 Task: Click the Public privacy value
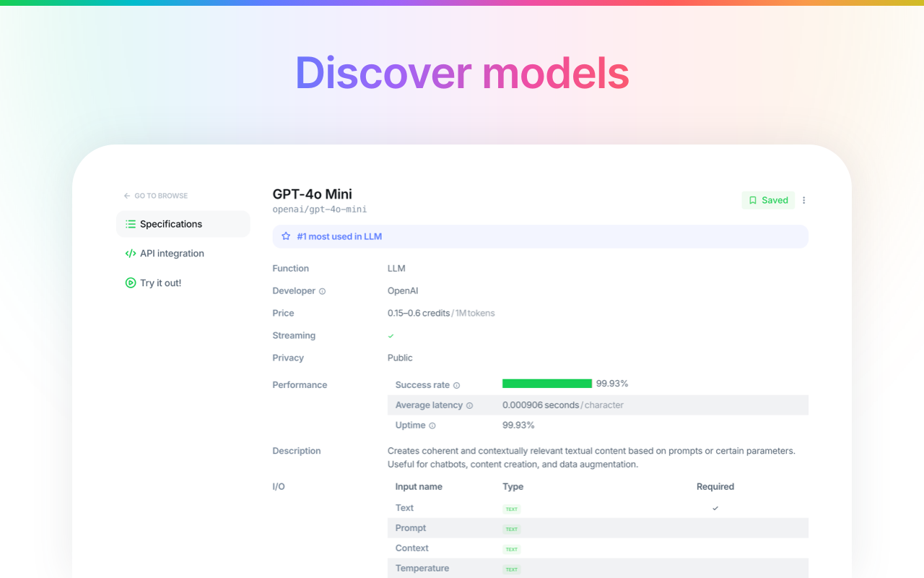coord(400,358)
